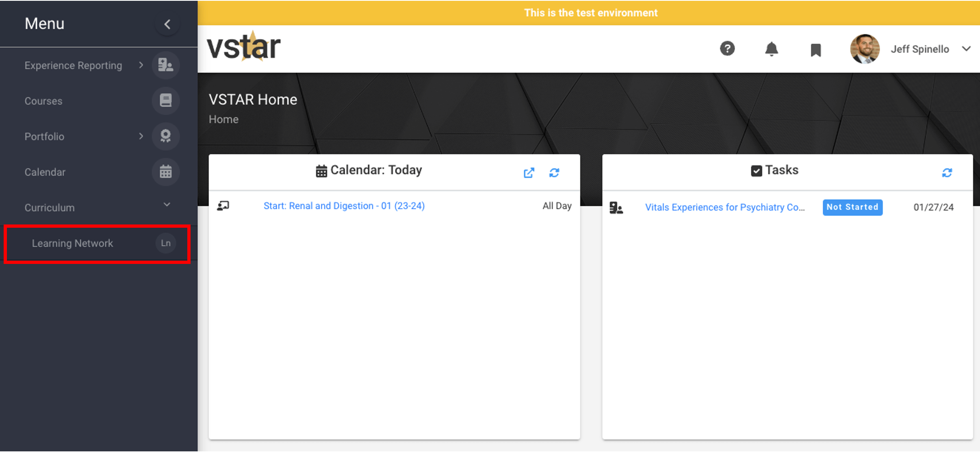Screen dimensions: 980x453
Task: Open the Portfolio menu item
Action: point(44,136)
